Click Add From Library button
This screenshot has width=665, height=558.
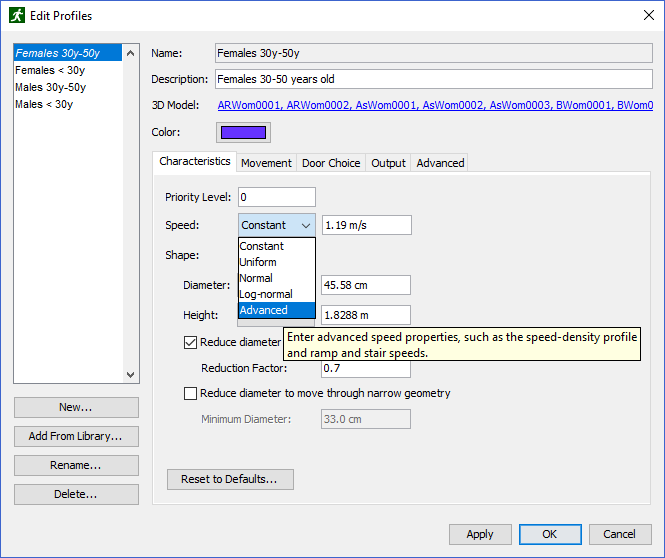76,436
